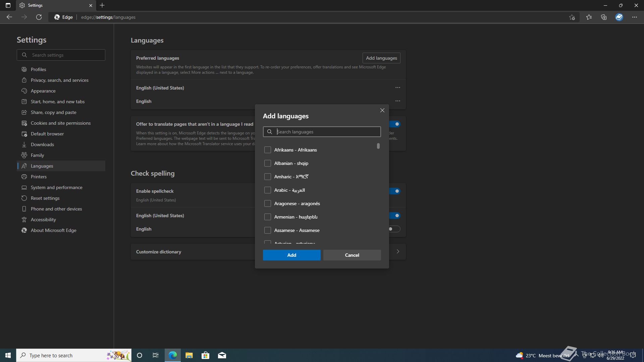The height and width of the screenshot is (362, 644).
Task: Click the profile avatar icon
Action: (619, 17)
